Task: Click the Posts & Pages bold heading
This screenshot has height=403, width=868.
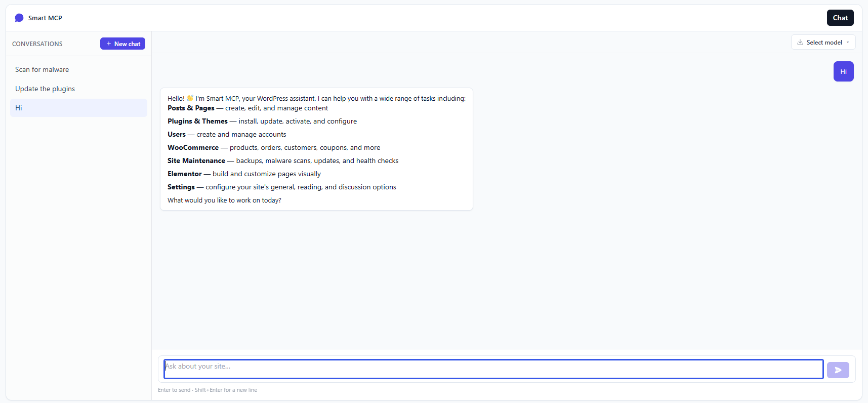Action: (191, 108)
